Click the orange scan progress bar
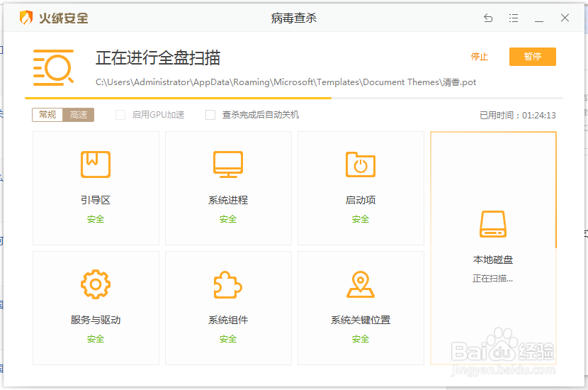 coord(178,98)
